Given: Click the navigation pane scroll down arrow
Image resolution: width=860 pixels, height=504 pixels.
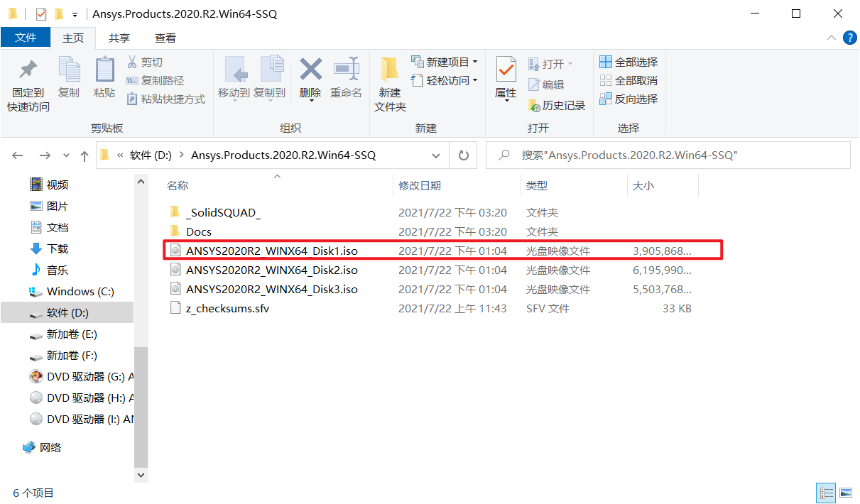Looking at the screenshot, I should (141, 475).
